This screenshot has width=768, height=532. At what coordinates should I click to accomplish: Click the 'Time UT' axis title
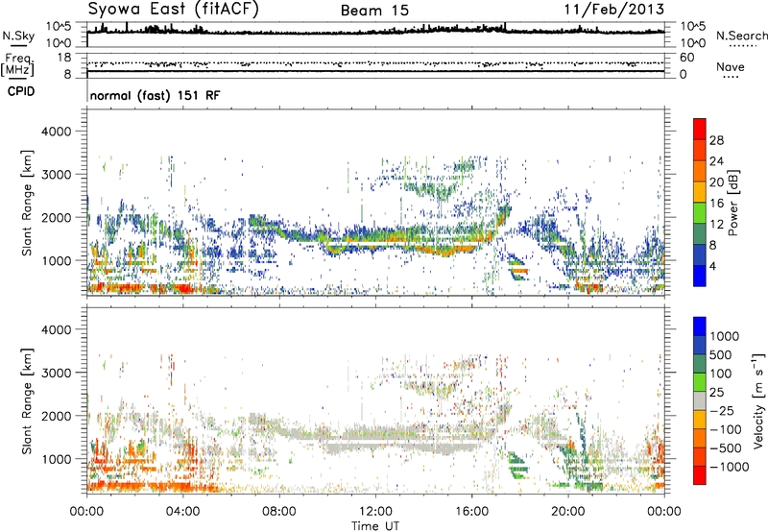click(x=375, y=525)
